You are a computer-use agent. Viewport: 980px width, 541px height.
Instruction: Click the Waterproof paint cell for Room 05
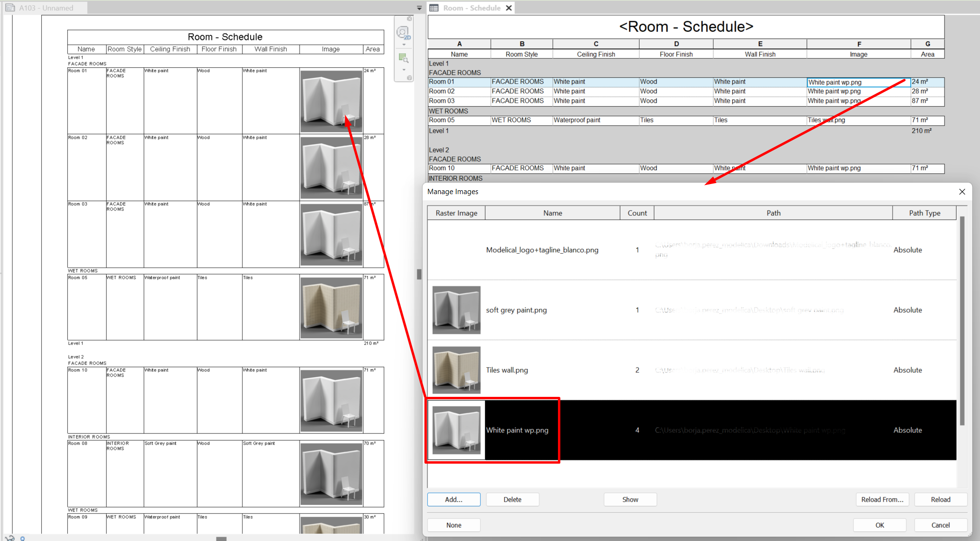[596, 120]
